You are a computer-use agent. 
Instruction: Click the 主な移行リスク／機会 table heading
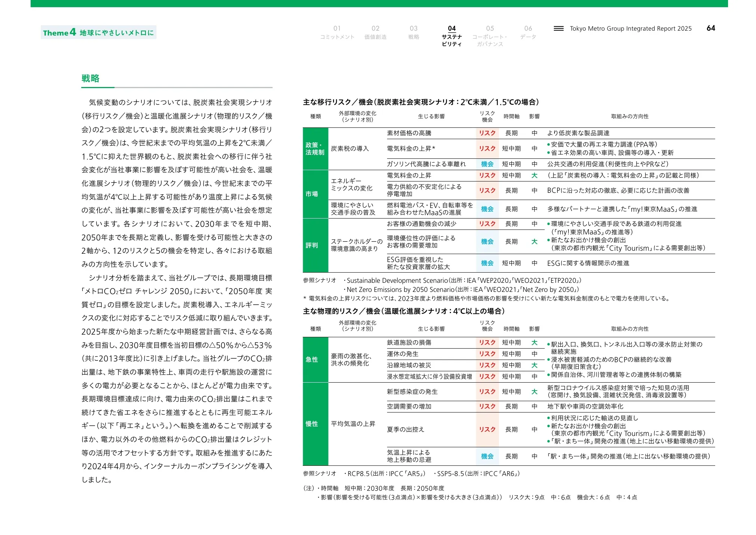click(x=421, y=102)
